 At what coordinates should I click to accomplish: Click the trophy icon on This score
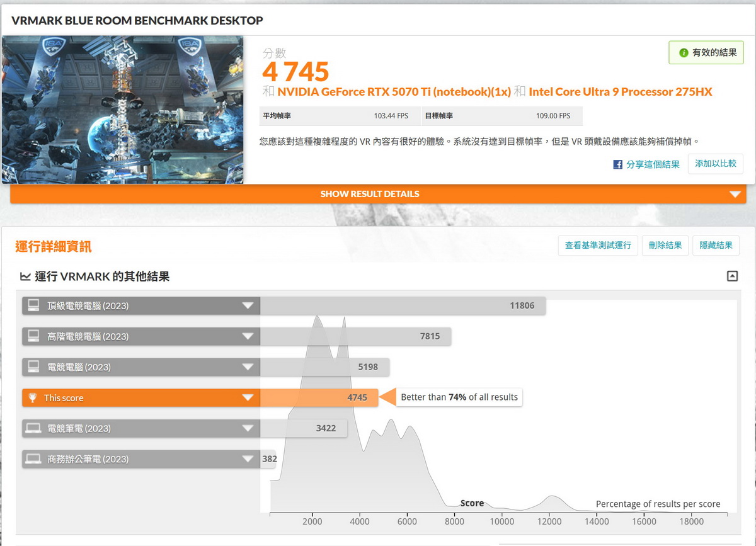pyautogui.click(x=33, y=398)
